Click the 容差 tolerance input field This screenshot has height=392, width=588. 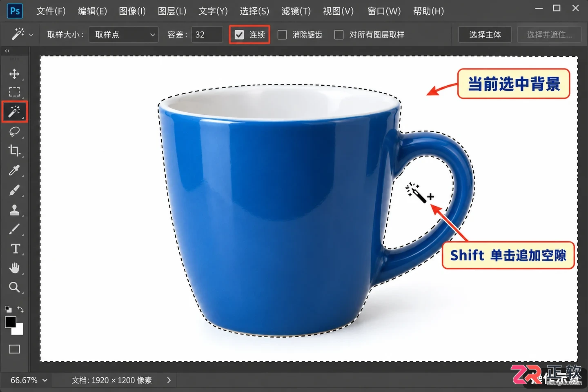pos(207,35)
